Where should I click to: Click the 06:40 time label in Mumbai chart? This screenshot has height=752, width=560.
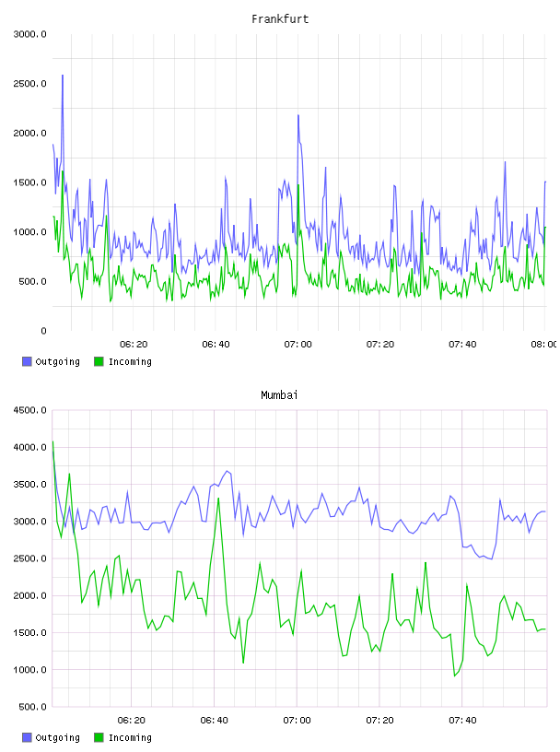click(215, 721)
